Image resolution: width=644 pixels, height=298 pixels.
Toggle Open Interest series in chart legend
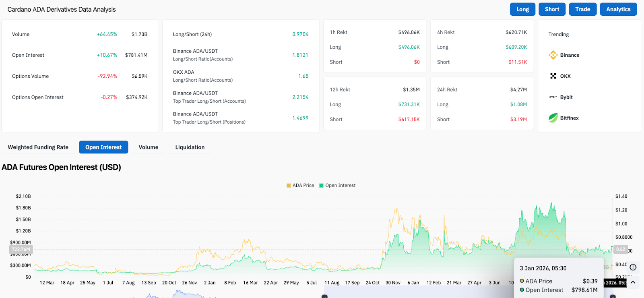[337, 186]
